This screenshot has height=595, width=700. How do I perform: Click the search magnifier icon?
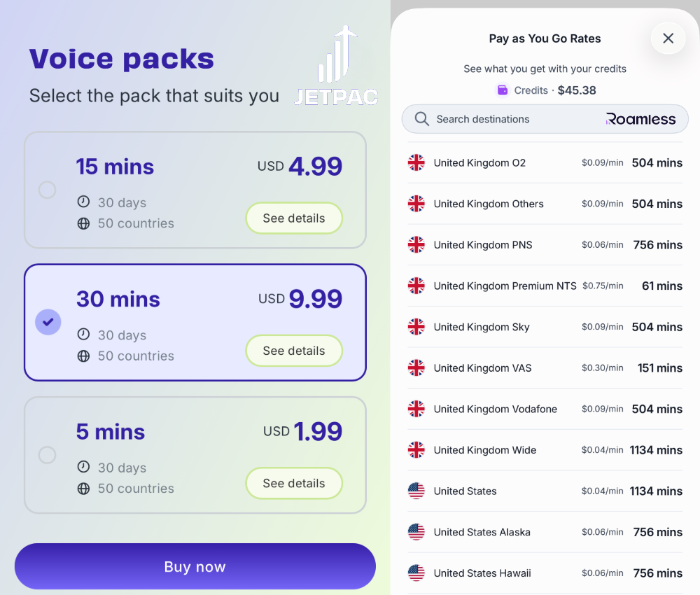coord(421,119)
